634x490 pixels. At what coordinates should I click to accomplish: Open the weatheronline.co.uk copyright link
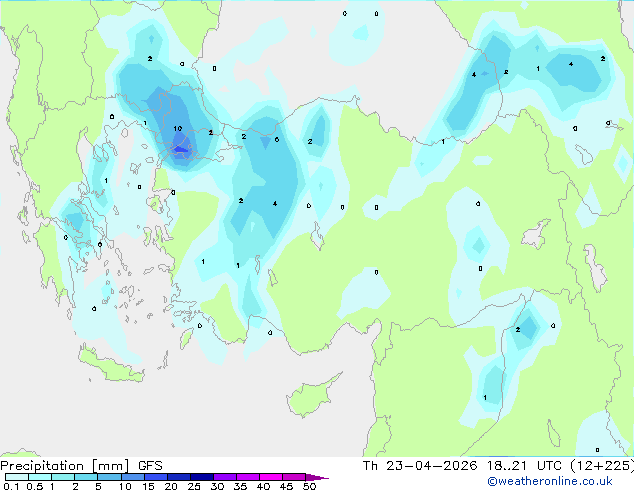coord(550,481)
